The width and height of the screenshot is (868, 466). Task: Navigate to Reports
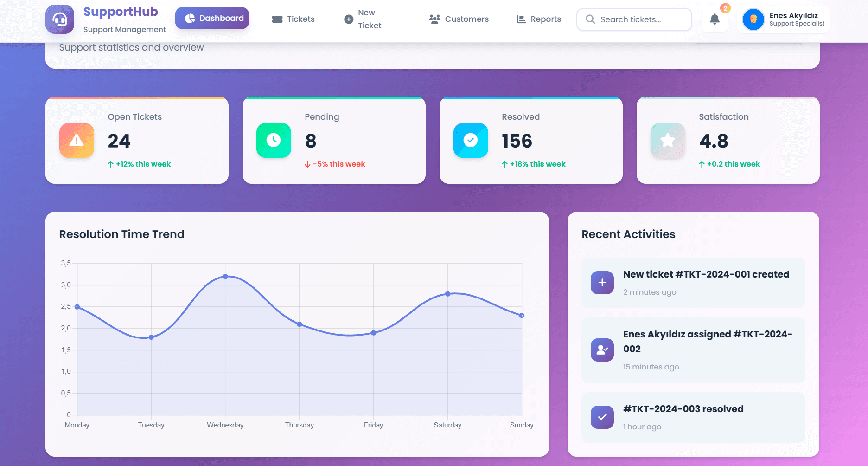[539, 19]
